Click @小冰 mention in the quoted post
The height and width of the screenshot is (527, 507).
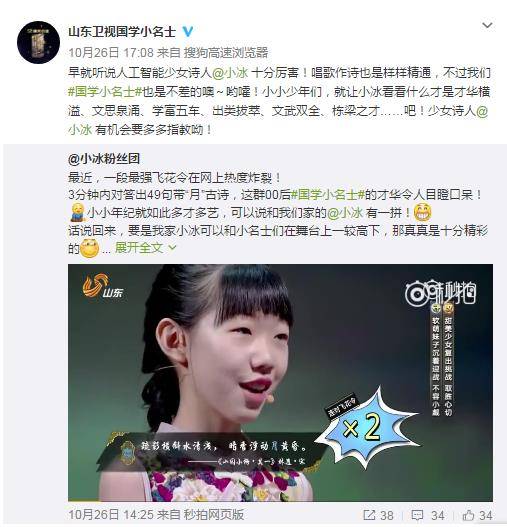[345, 212]
